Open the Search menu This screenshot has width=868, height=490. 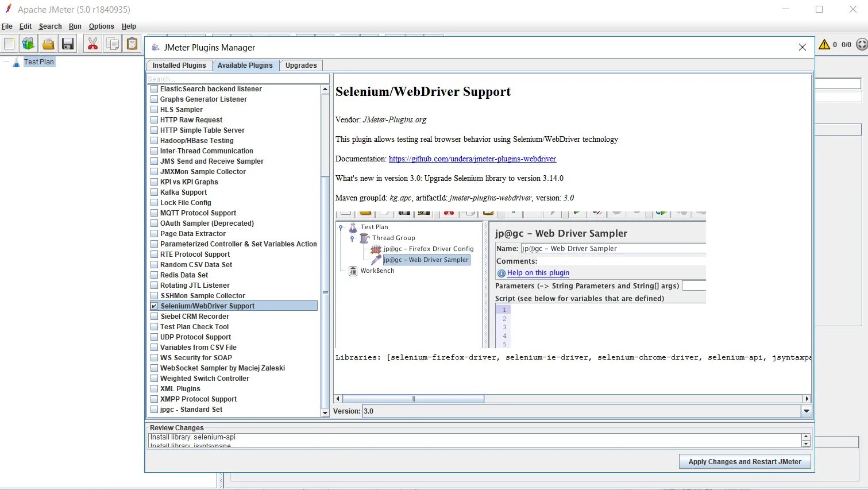tap(50, 26)
